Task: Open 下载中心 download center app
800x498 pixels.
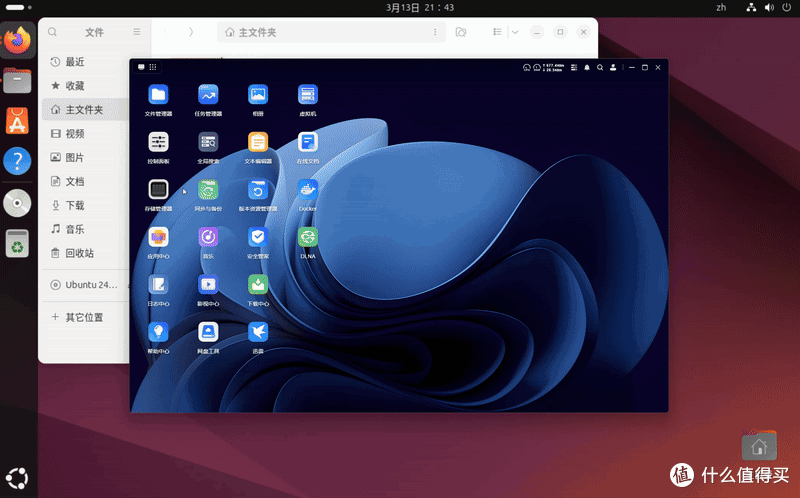Action: (x=258, y=284)
